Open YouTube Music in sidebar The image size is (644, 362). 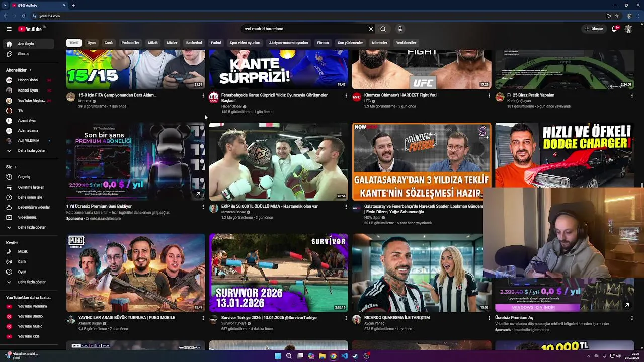28,326
